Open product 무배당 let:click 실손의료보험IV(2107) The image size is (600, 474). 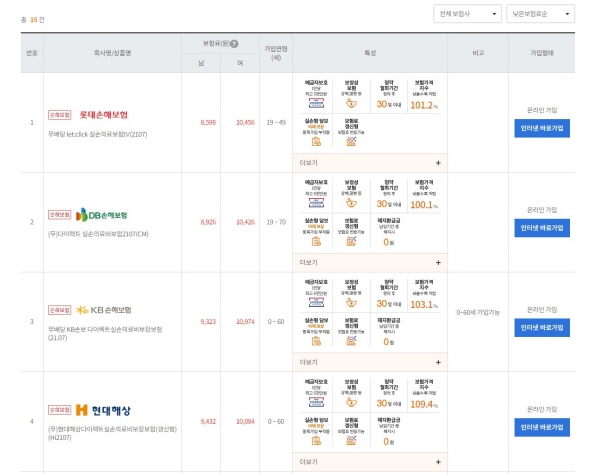[98, 134]
